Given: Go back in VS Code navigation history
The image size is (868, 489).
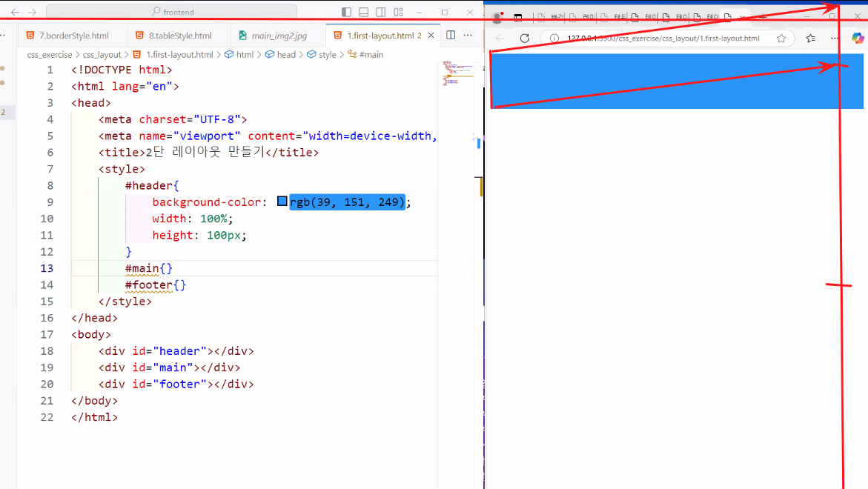Looking at the screenshot, I should pyautogui.click(x=15, y=12).
